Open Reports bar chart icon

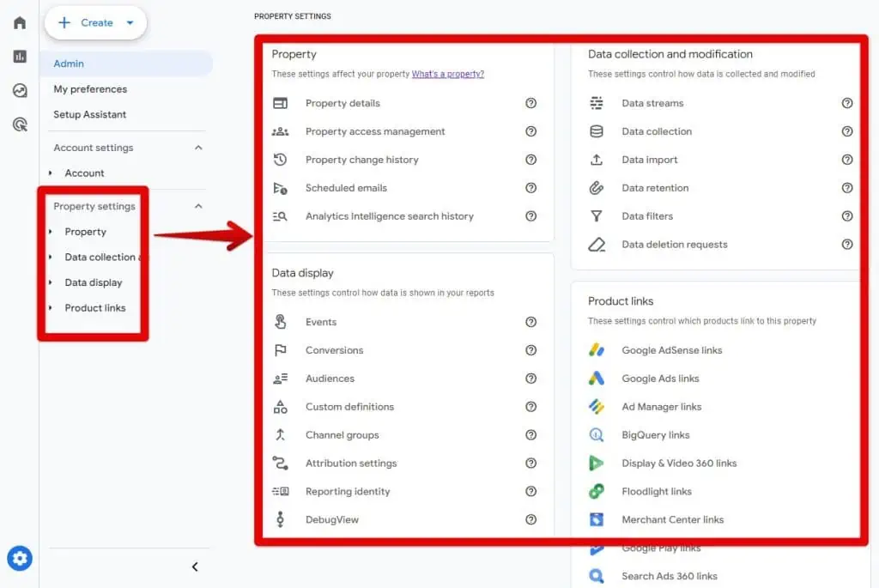coord(20,57)
